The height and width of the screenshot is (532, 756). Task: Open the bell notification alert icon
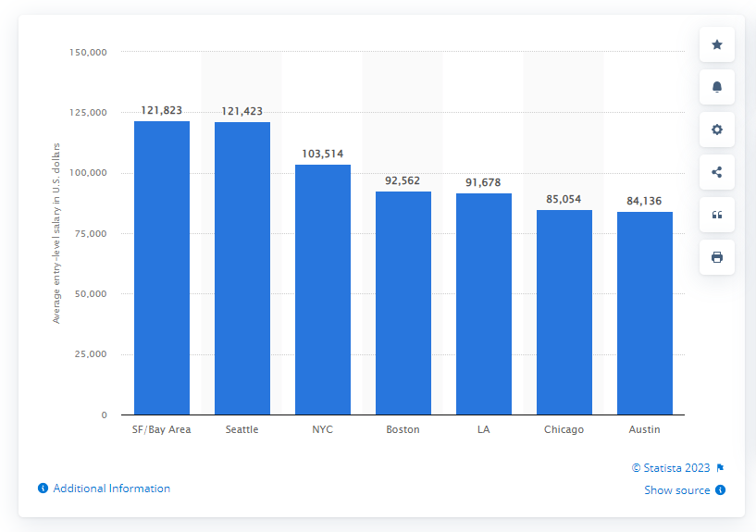716,87
